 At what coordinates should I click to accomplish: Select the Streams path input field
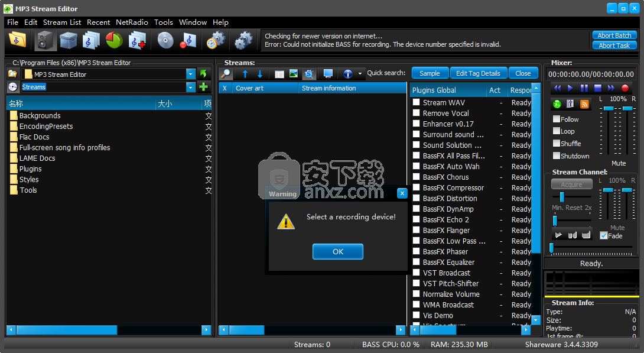pyautogui.click(x=103, y=87)
